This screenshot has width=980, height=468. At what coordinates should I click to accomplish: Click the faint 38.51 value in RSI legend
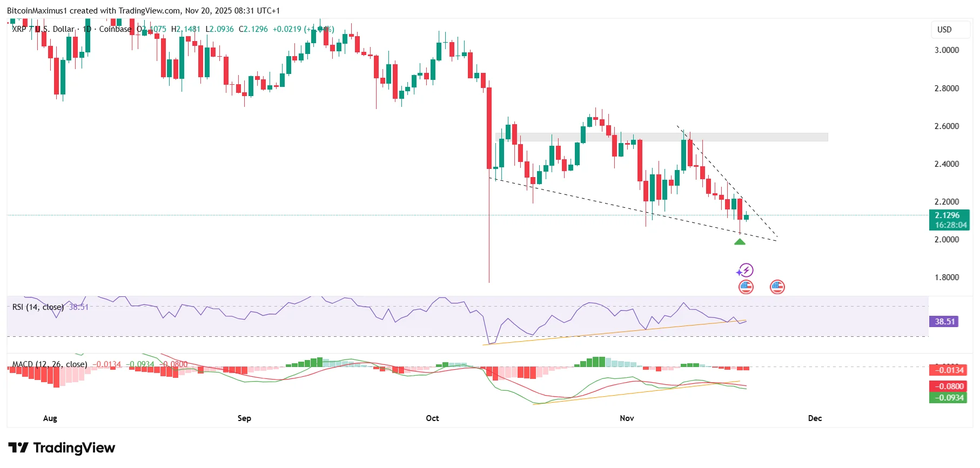click(79, 307)
